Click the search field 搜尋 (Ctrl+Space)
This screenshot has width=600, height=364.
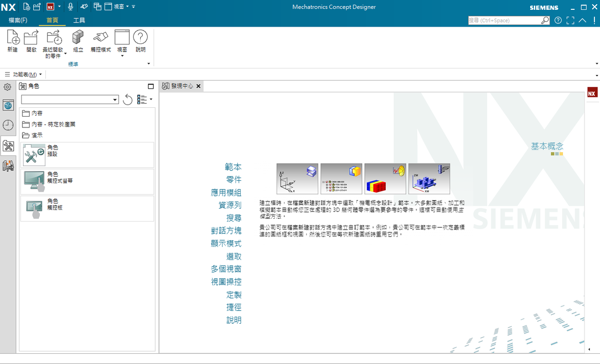pos(505,20)
